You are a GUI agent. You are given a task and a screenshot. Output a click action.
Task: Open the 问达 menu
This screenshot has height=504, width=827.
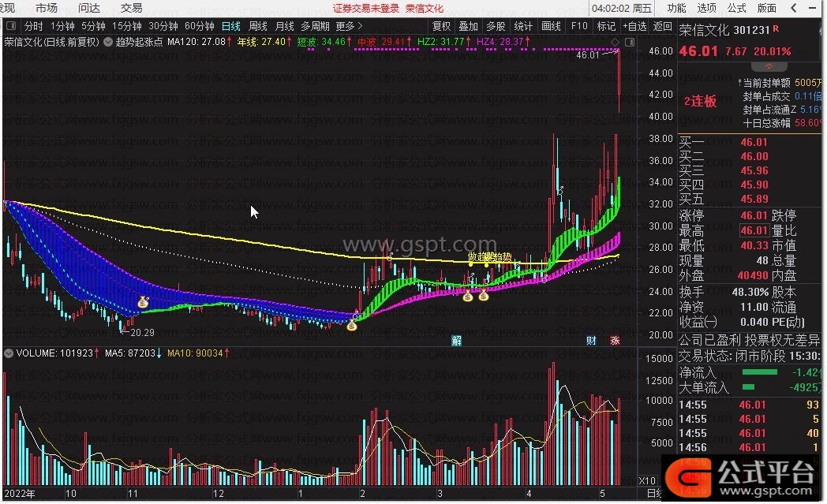pos(89,8)
